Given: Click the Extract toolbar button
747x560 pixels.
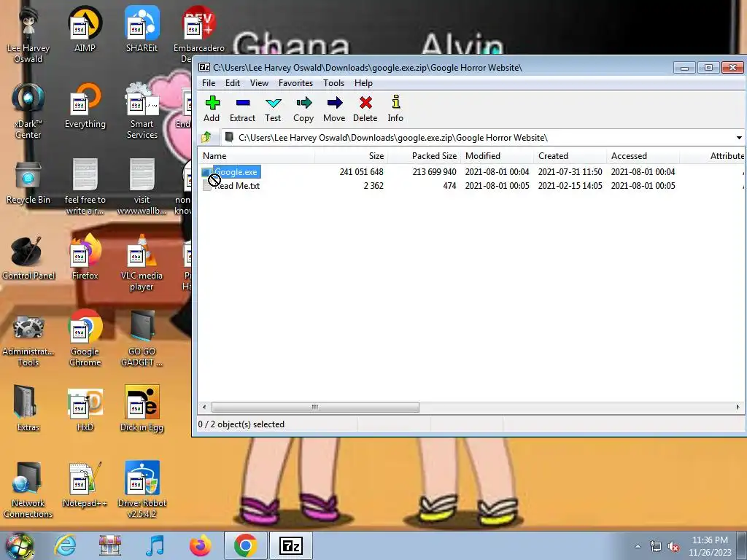Looking at the screenshot, I should pos(242,109).
